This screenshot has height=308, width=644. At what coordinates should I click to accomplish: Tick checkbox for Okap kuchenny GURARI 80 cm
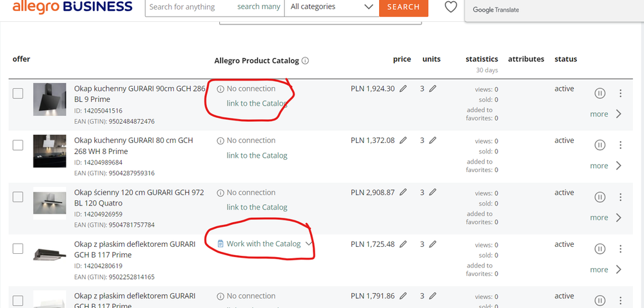point(17,146)
